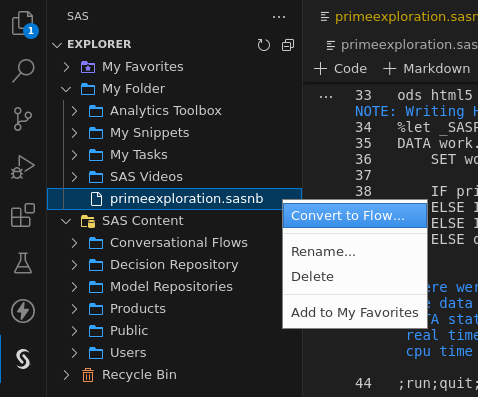Click the My Snippets label
The width and height of the screenshot is (478, 397).
pyautogui.click(x=150, y=133)
